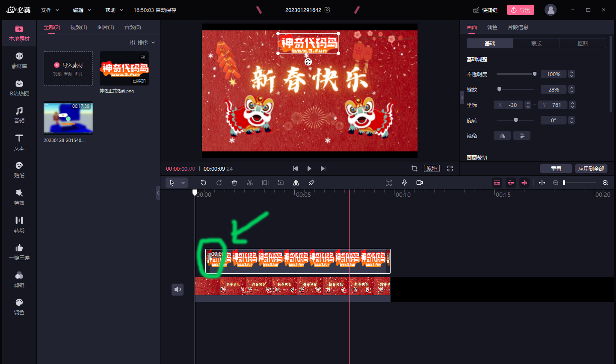Click the mirror flip icon in timeline toolbar

[296, 183]
